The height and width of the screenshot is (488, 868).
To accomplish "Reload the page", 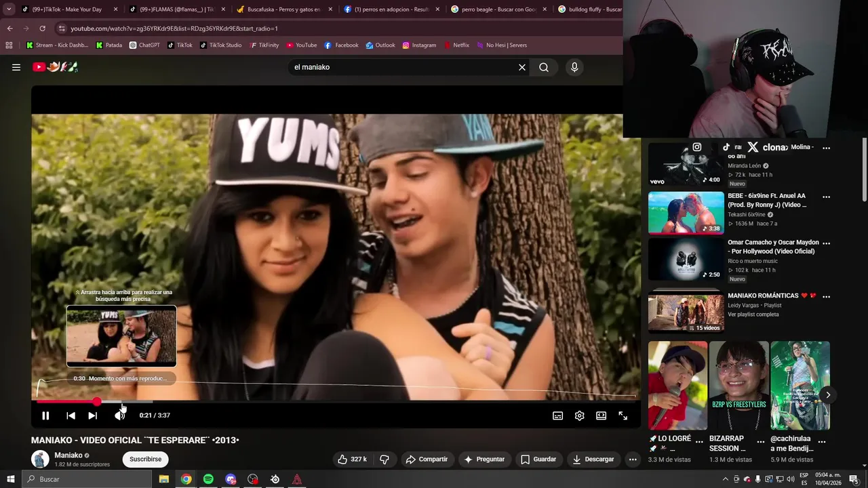I will coord(42,28).
